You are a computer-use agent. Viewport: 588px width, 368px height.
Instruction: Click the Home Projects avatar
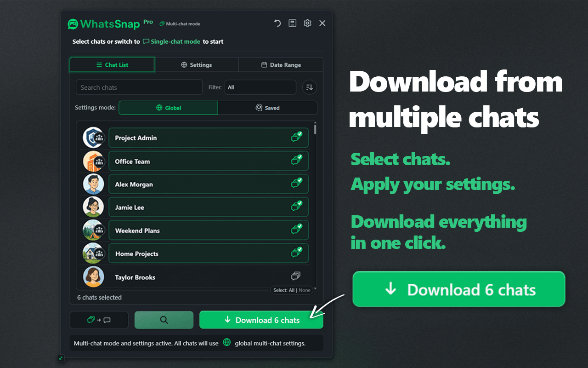pyautogui.click(x=93, y=253)
